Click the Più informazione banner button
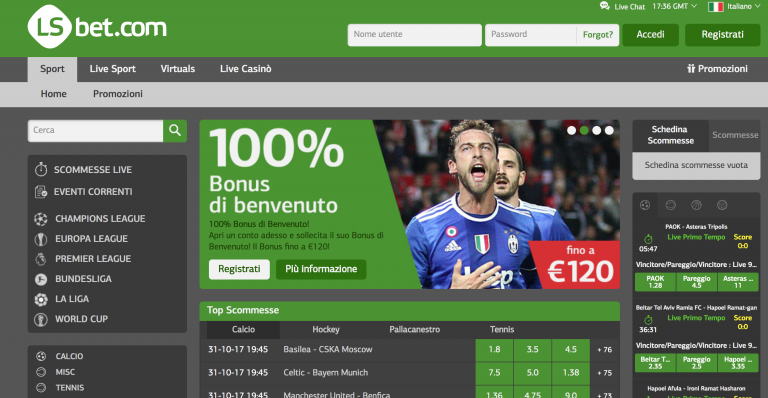This screenshot has width=768, height=398. tap(321, 269)
